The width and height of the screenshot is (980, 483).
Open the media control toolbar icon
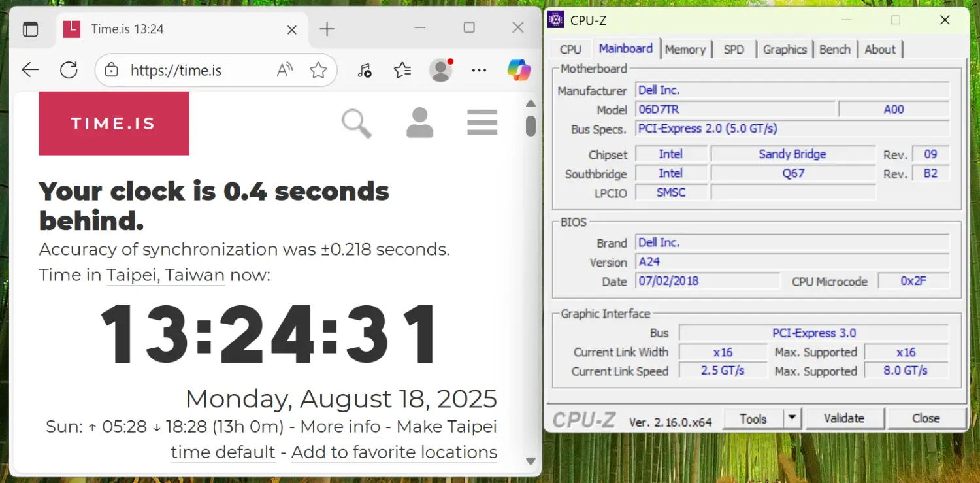coord(364,70)
